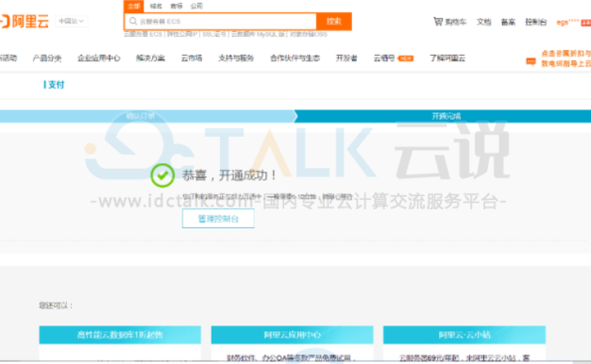This screenshot has width=591, height=364.
Task: Select the 商标 search category tab
Action: (x=176, y=6)
